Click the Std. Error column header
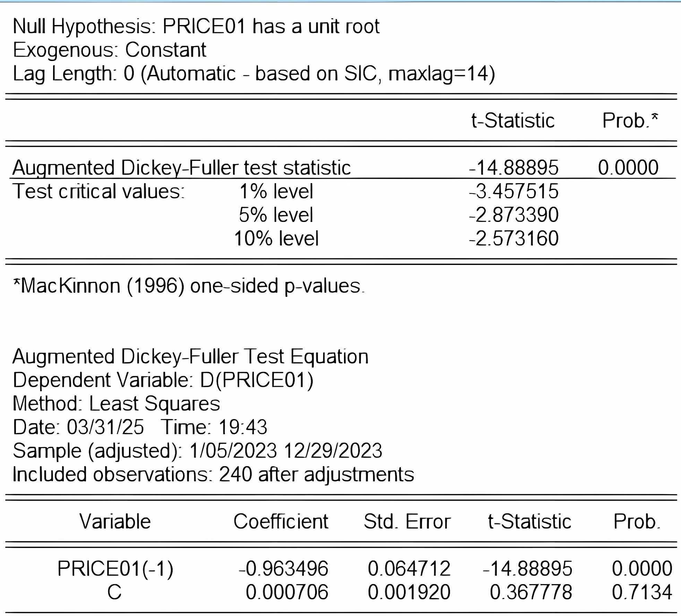 (x=407, y=522)
